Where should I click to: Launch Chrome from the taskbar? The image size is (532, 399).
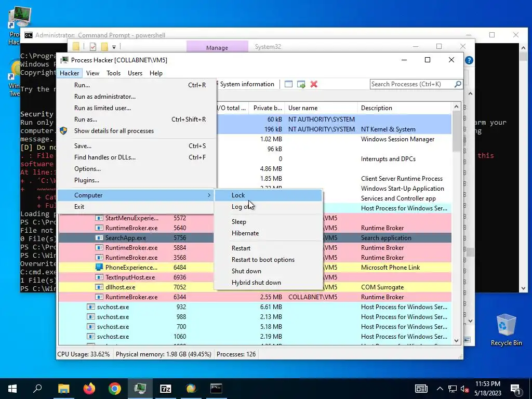tap(115, 389)
